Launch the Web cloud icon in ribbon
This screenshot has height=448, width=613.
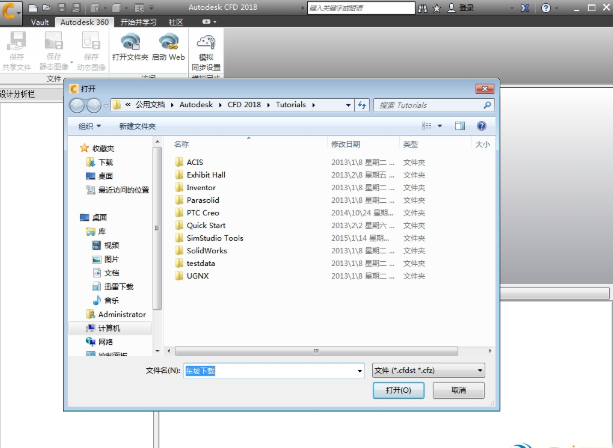(x=168, y=42)
